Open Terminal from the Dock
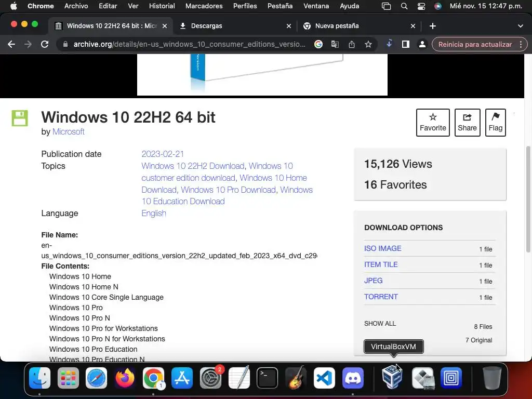The width and height of the screenshot is (532, 399). [268, 378]
